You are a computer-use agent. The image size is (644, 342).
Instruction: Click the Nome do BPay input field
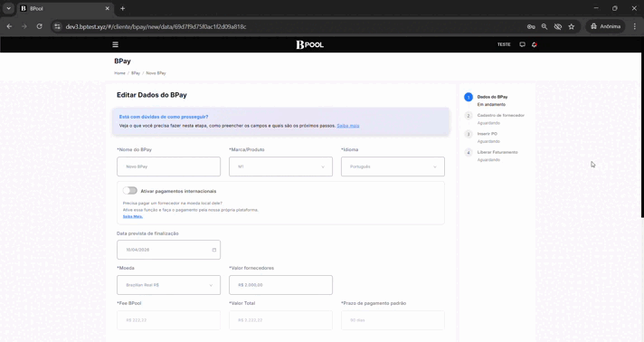pos(168,166)
